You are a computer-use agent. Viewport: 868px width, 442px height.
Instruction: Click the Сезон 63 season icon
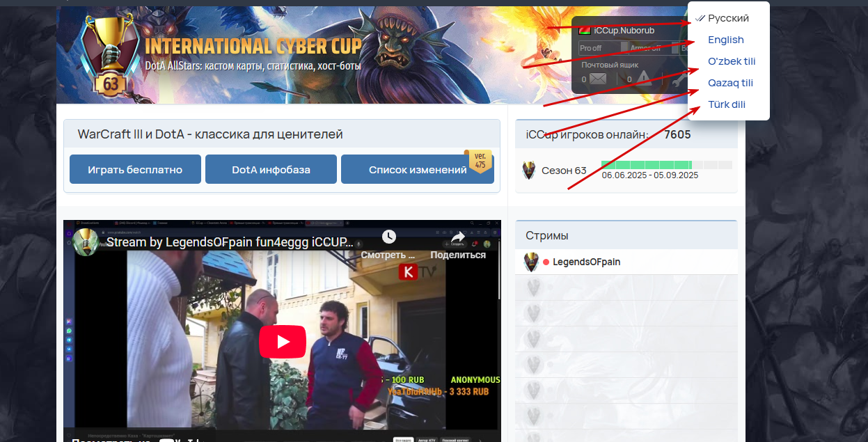click(529, 170)
